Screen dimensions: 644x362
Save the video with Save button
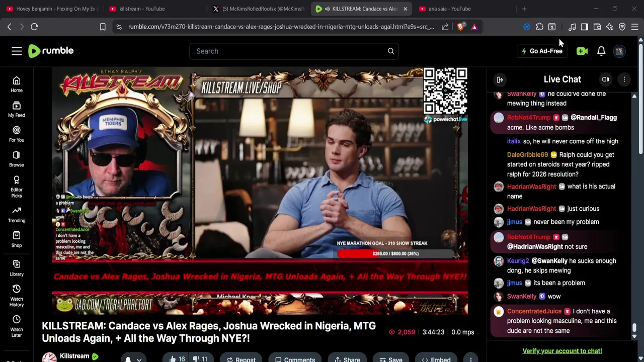coord(390,359)
